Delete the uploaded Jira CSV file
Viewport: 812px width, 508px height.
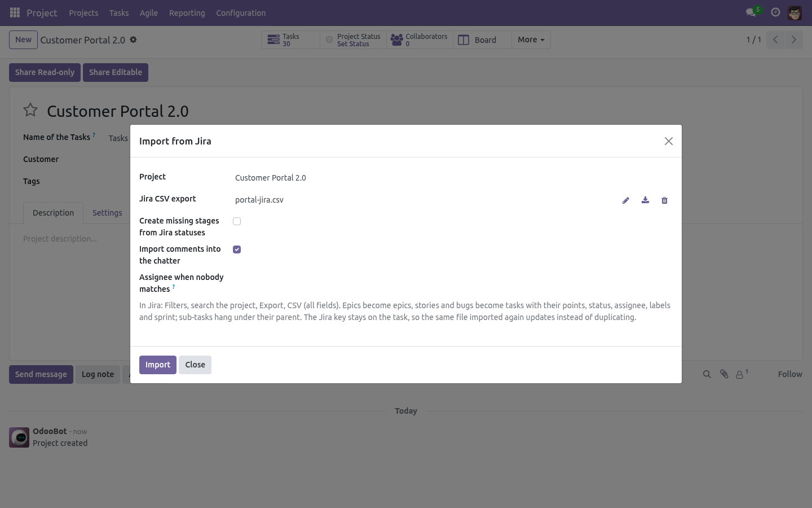[x=664, y=200]
